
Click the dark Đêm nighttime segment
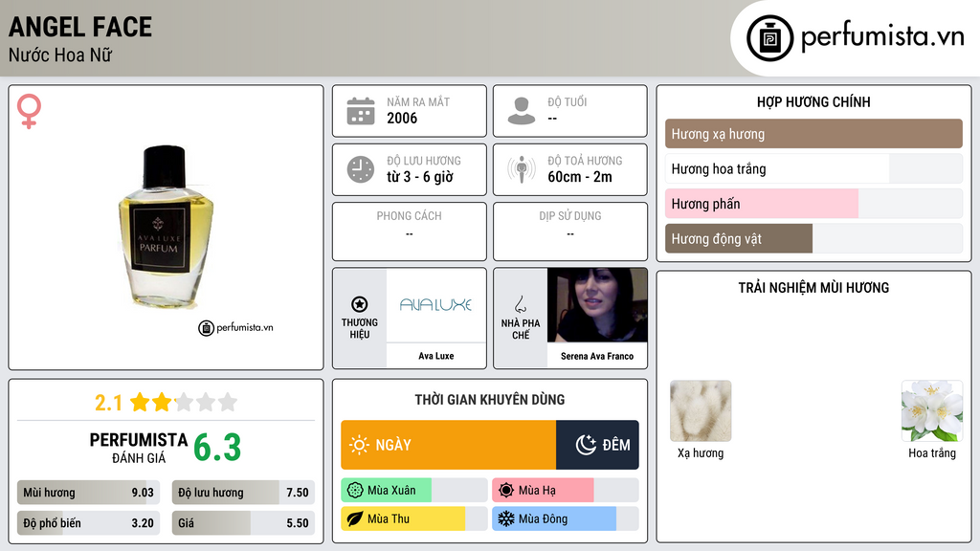[597, 445]
